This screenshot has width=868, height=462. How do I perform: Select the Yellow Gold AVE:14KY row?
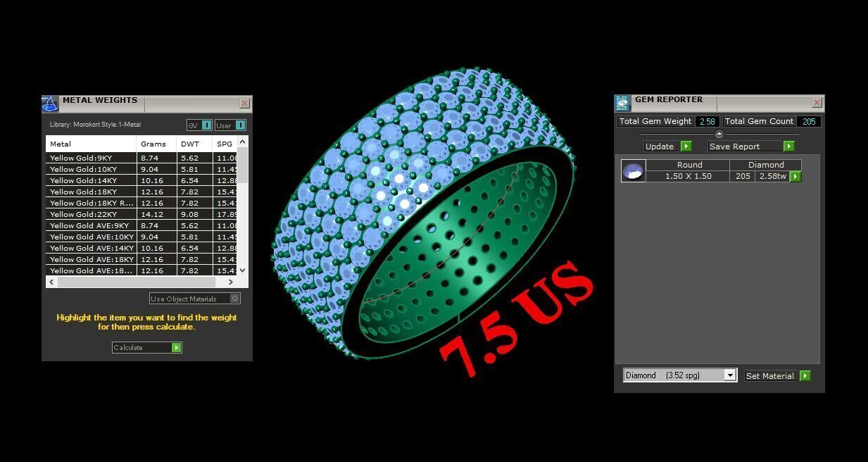tap(141, 248)
